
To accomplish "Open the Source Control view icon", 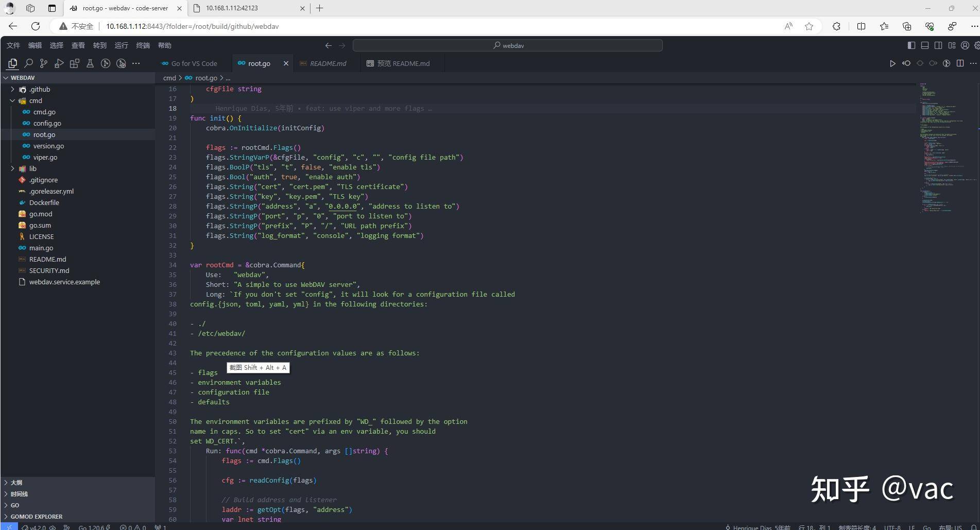I will [44, 63].
